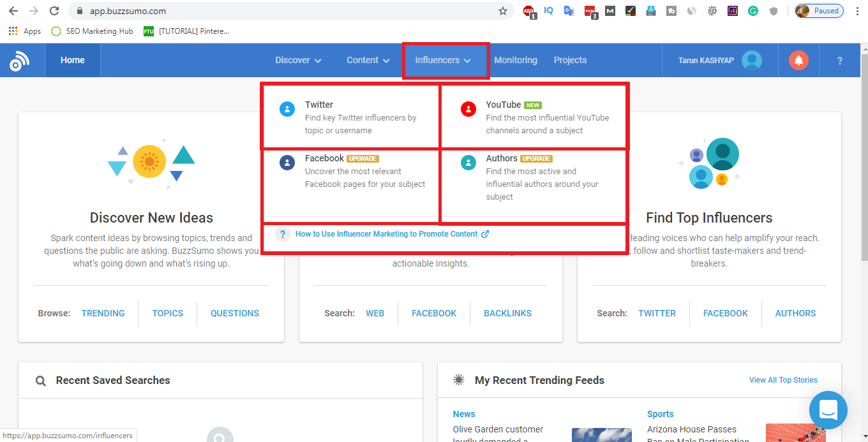The height and width of the screenshot is (442, 868).
Task: Go to the Projects tab
Action: click(x=570, y=61)
